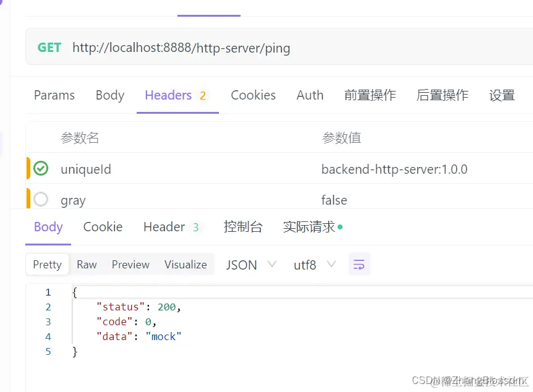
Task: Open the GET method selector
Action: point(49,48)
